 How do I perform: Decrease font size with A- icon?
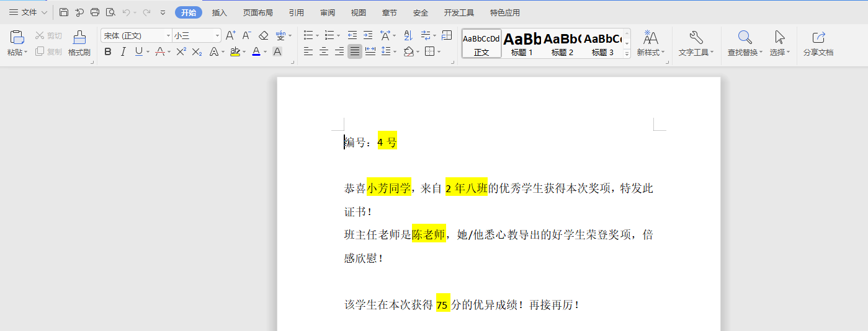(x=246, y=36)
